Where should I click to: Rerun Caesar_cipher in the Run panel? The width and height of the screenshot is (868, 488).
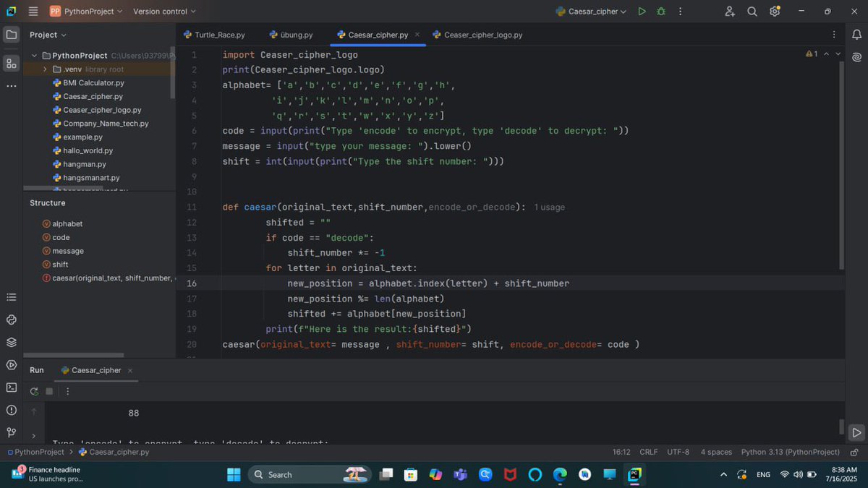coord(34,391)
